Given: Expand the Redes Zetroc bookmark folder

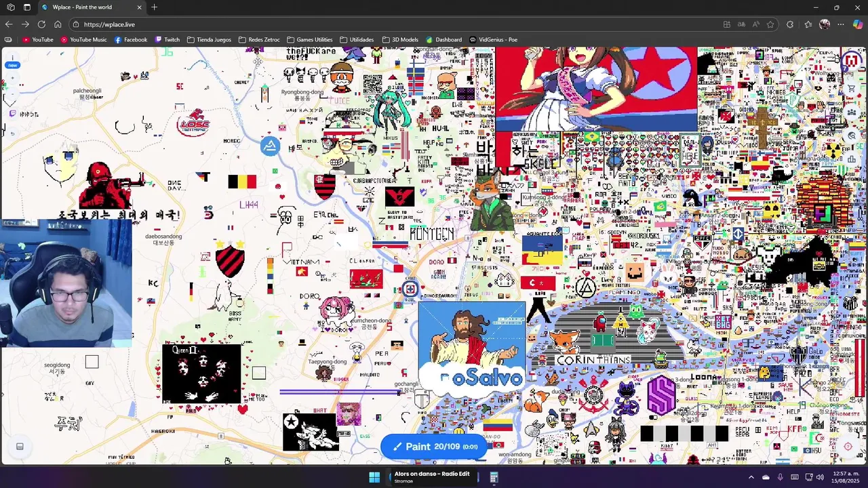Looking at the screenshot, I should (259, 40).
